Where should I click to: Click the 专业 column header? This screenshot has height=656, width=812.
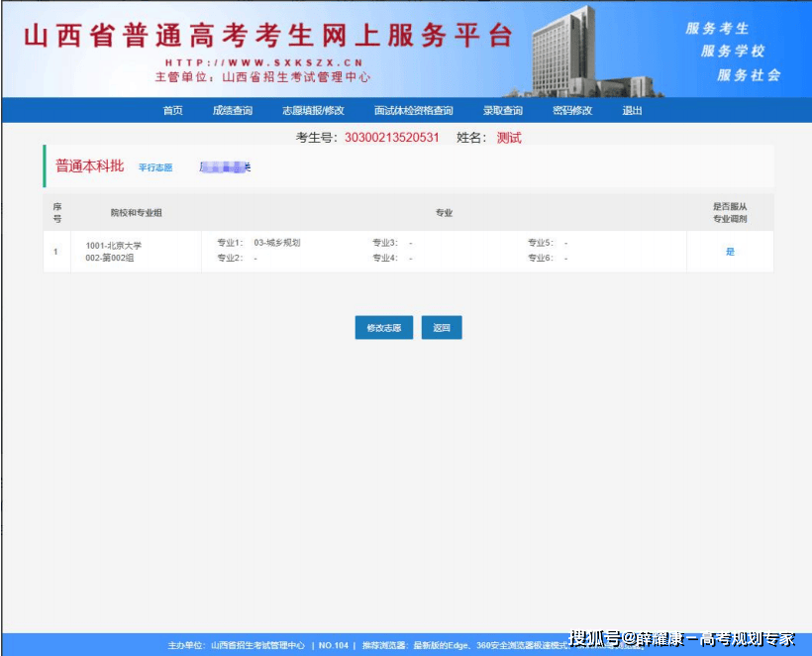pos(444,212)
